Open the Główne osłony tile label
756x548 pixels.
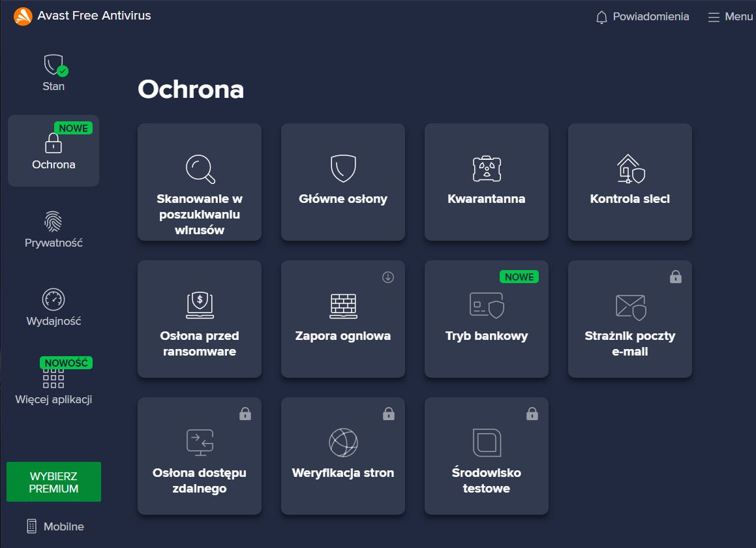coord(343,199)
